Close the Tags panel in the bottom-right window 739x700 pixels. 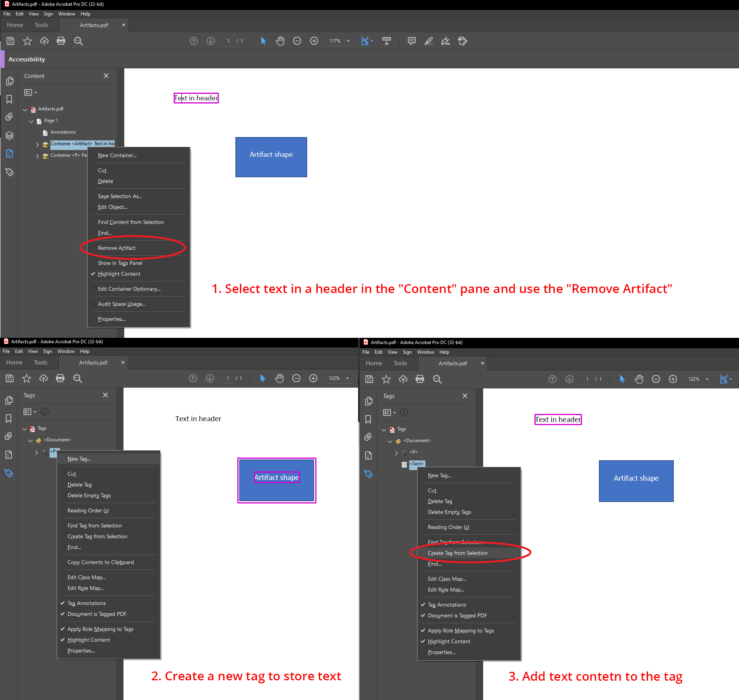coord(465,396)
